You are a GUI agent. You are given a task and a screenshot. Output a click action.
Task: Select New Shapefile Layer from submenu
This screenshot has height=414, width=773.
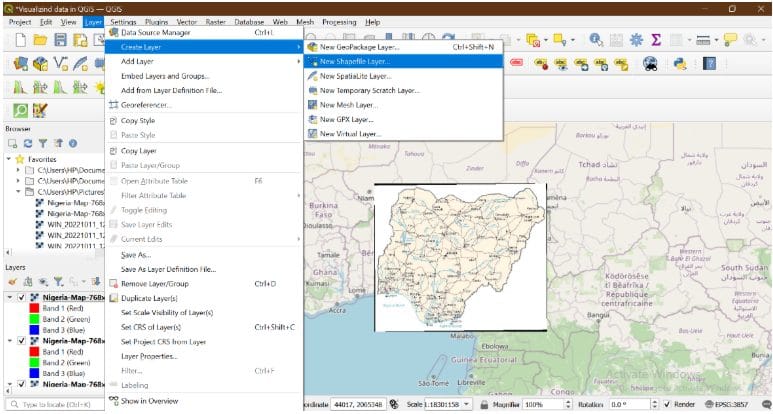coord(355,61)
